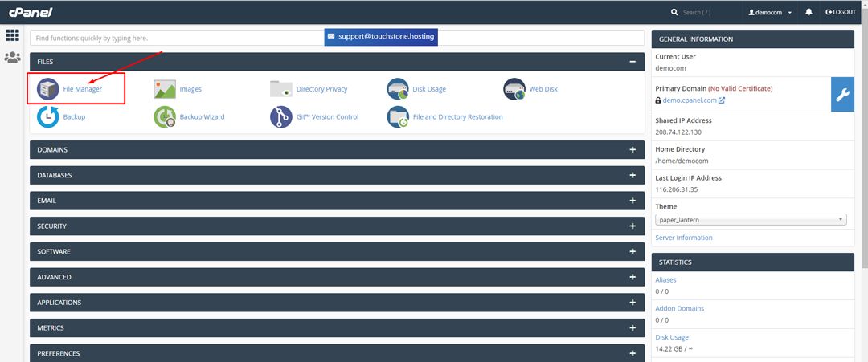Open the paper_lantern theme dropdown
This screenshot has width=868, height=362.
point(751,220)
